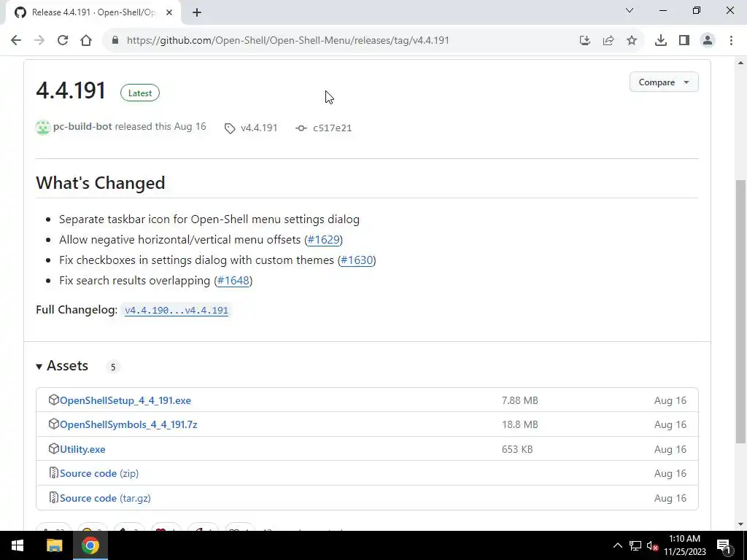Open the Compare dropdown

(x=664, y=82)
